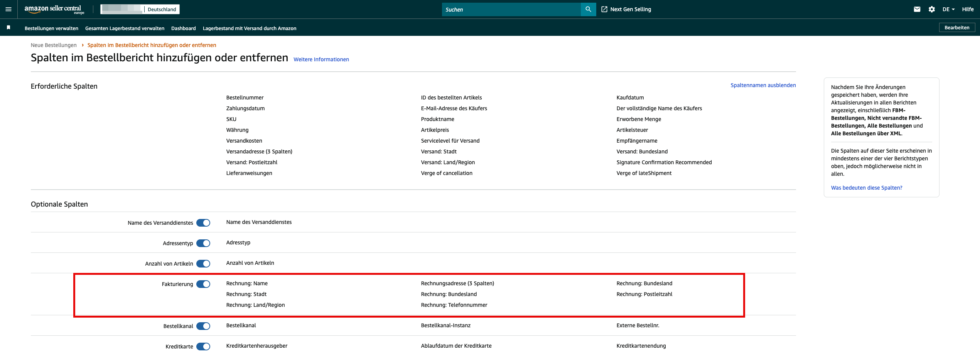Click the search magnifier button
Viewport: 980px width, 355px height.
[588, 9]
